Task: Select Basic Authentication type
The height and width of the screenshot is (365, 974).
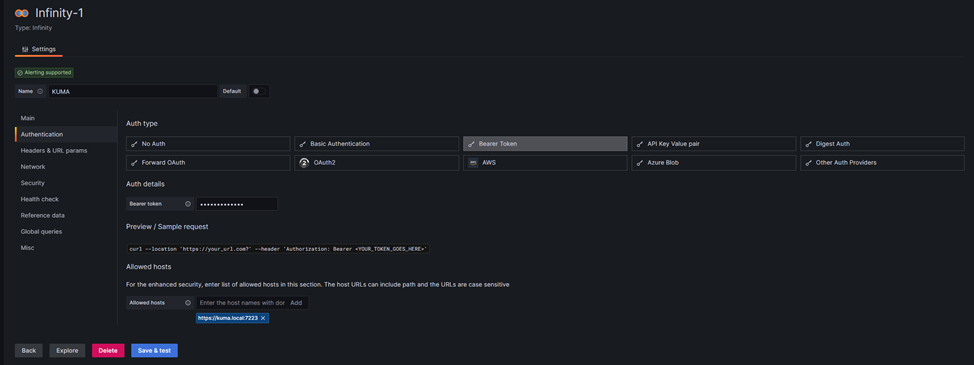Action: click(x=376, y=143)
